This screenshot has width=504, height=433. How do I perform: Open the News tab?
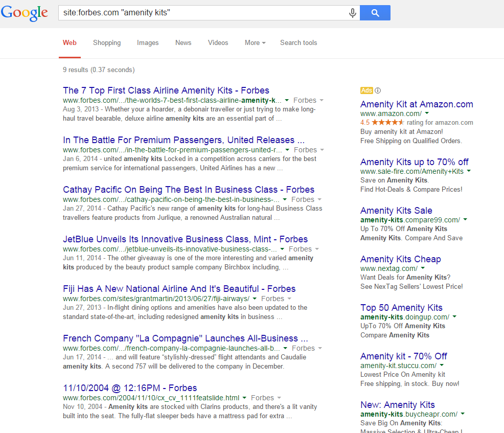[x=183, y=43]
